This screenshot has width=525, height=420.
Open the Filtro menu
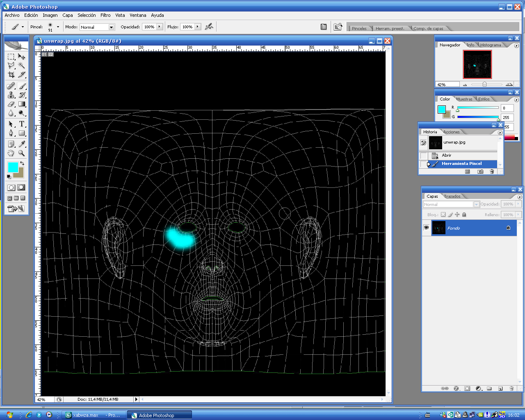(105, 15)
